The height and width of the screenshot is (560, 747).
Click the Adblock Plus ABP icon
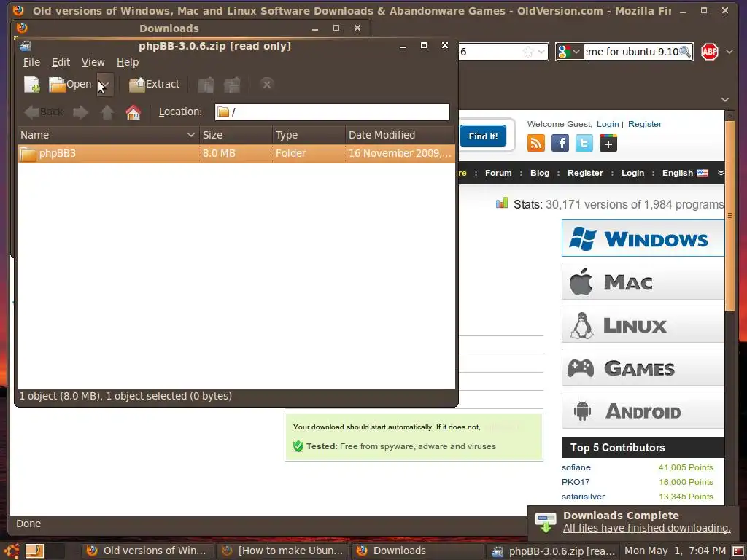(710, 52)
